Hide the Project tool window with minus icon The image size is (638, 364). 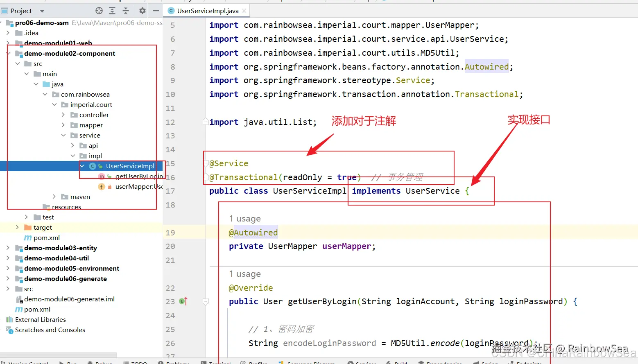(x=156, y=11)
